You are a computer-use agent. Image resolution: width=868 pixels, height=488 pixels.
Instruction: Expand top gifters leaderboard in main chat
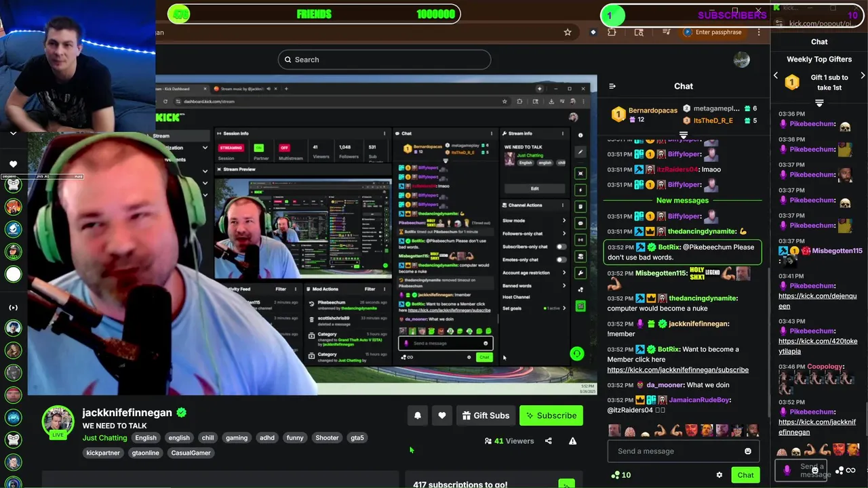pos(684,135)
